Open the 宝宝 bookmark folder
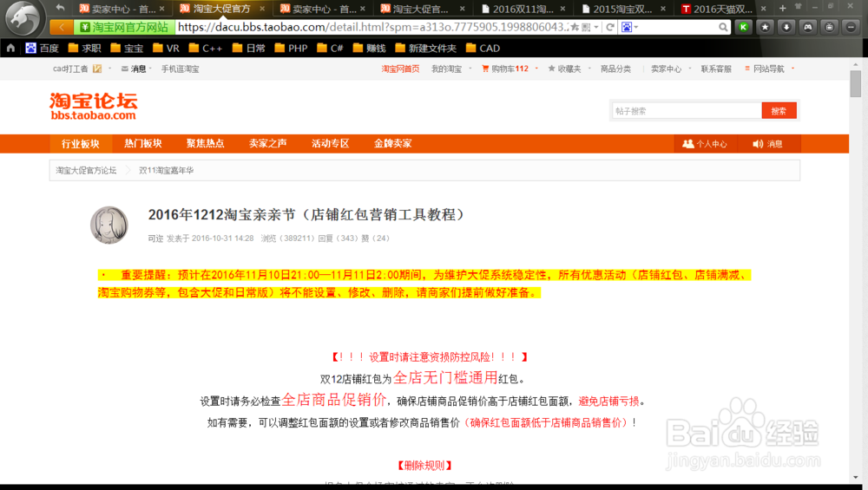 (x=127, y=48)
